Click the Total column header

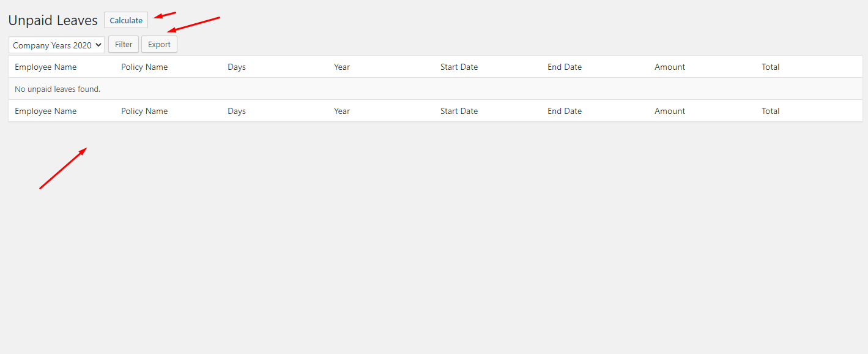(x=770, y=67)
